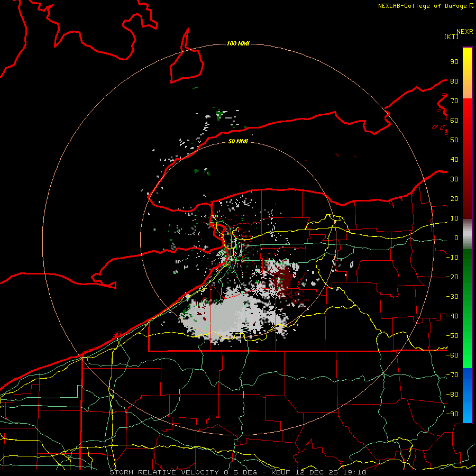The image size is (476, 476).
Task: Click the 70 value on the velocity scale
Action: tap(454, 101)
